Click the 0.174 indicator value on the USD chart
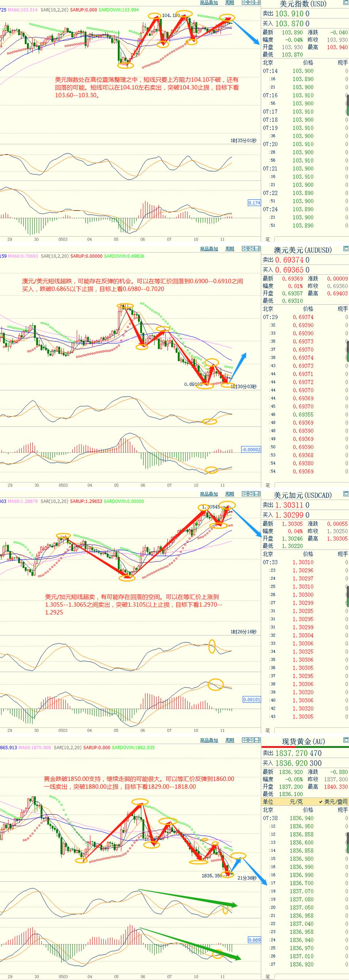The image size is (349, 980). click(x=254, y=203)
